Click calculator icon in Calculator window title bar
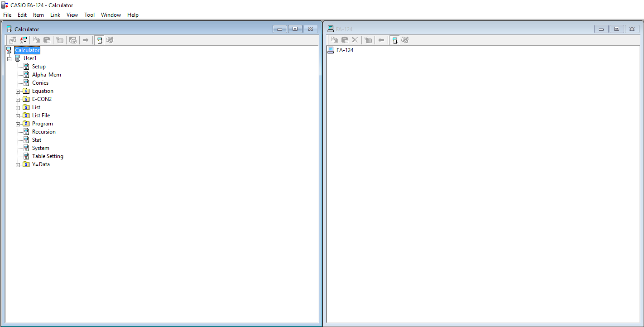The width and height of the screenshot is (644, 327). pyautogui.click(x=9, y=29)
